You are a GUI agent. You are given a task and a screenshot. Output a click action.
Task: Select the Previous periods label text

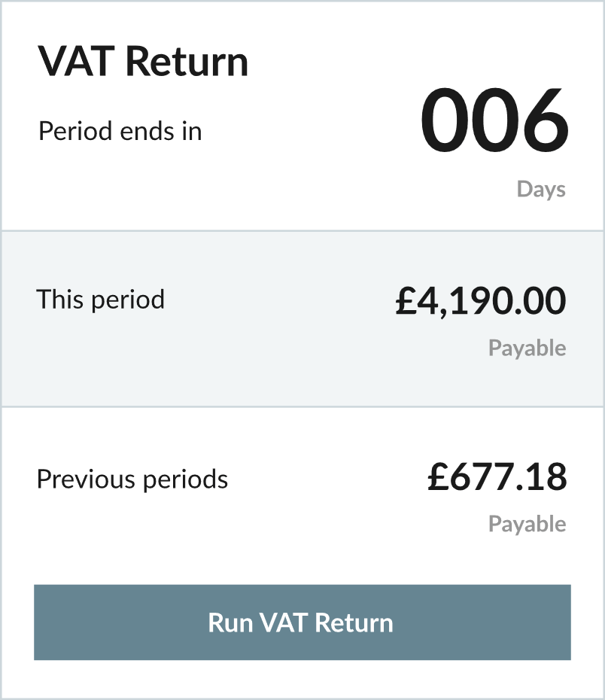click(132, 479)
